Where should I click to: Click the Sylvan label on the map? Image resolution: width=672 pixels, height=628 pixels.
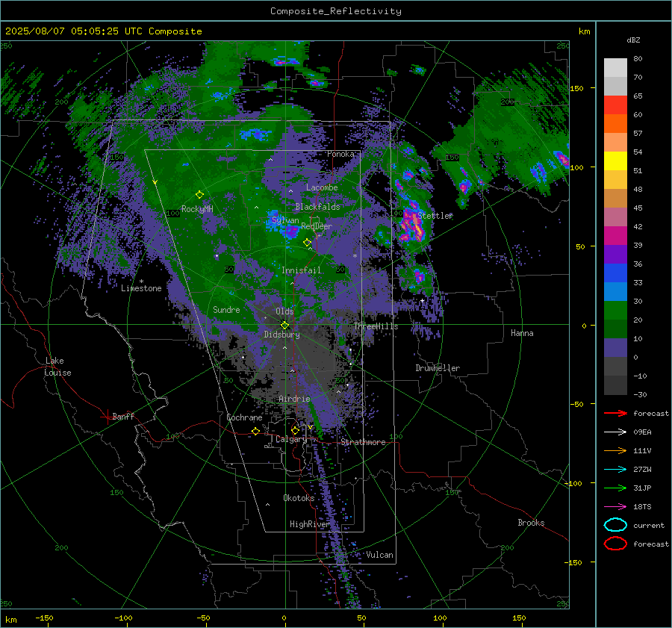[285, 220]
